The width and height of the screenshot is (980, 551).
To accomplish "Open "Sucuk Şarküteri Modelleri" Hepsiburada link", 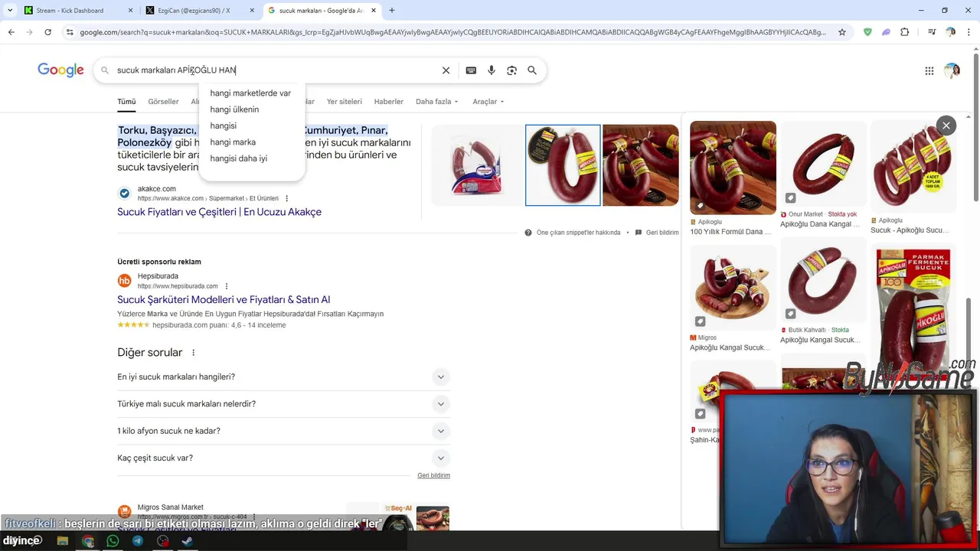I will coord(224,300).
